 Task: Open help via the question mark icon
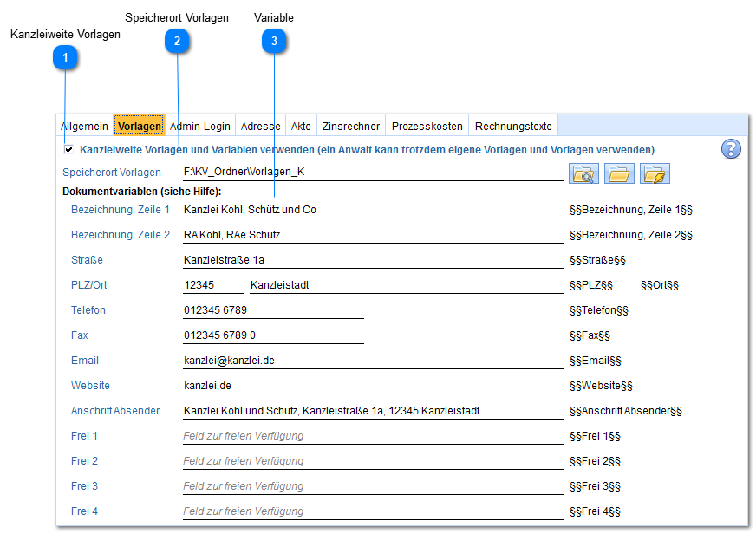point(731,149)
